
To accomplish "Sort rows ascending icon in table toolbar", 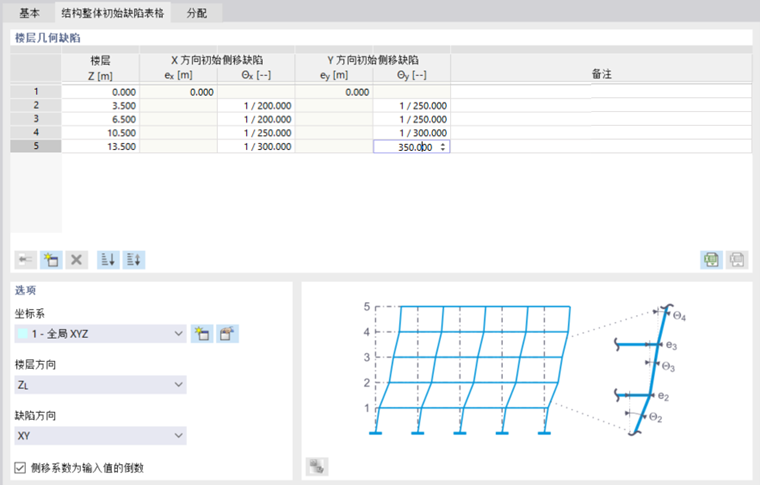I will coord(108,260).
